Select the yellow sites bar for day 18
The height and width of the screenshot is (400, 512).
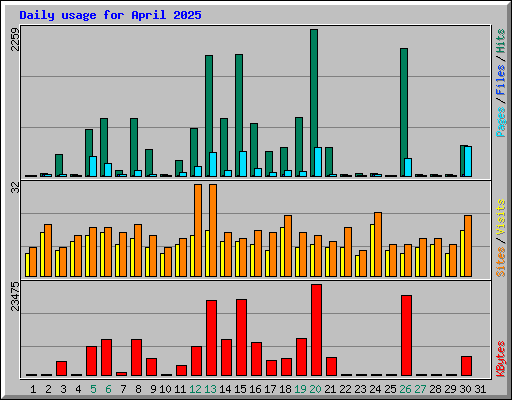282,252
